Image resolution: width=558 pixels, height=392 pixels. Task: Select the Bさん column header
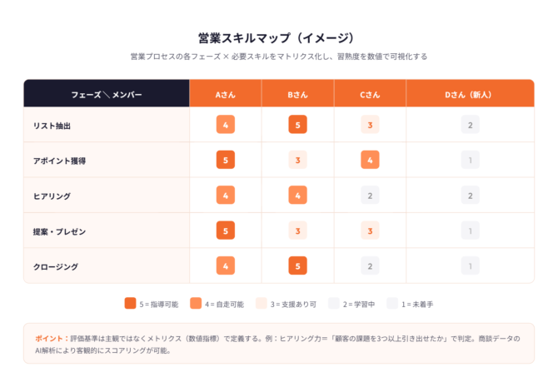tap(297, 94)
